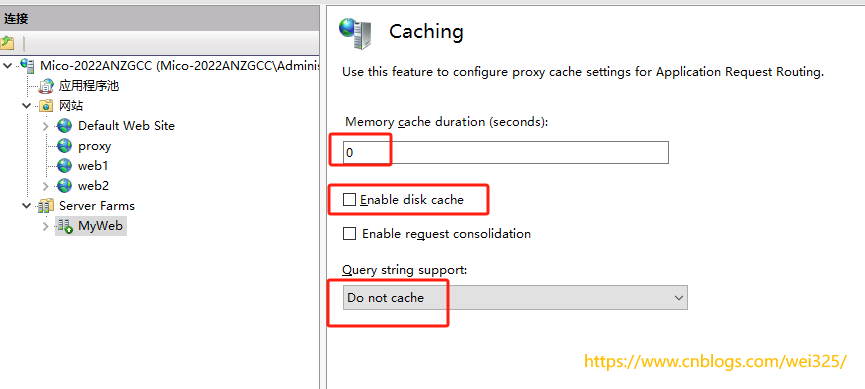Image resolution: width=865 pixels, height=389 pixels.
Task: Click the globe icon beside web1
Action: pos(65,166)
